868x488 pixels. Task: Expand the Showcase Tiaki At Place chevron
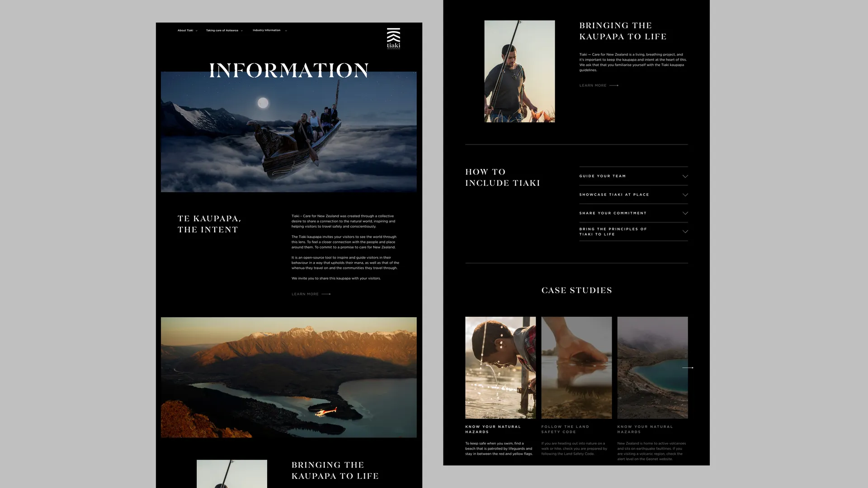[x=685, y=195]
